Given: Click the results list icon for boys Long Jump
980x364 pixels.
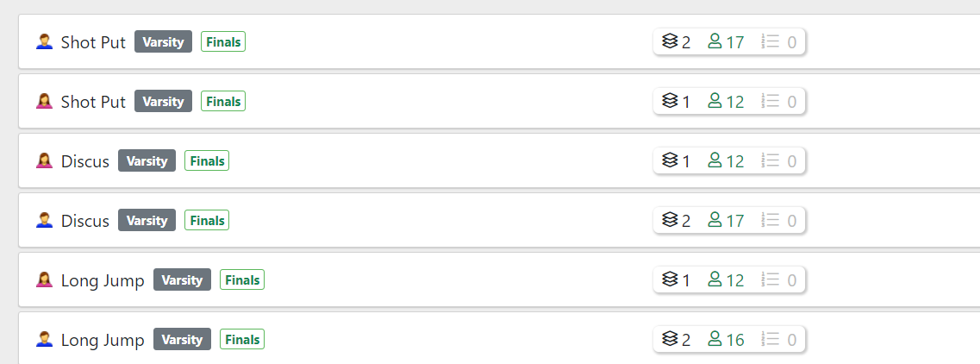Looking at the screenshot, I should coord(771,339).
